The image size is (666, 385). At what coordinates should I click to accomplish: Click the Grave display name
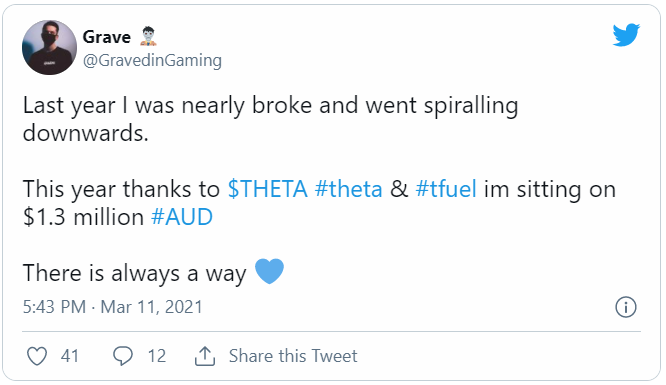(107, 37)
